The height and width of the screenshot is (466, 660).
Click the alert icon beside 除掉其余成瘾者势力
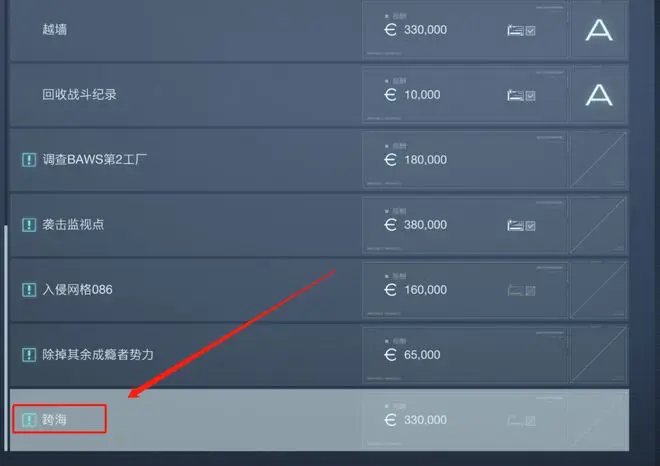pos(29,355)
